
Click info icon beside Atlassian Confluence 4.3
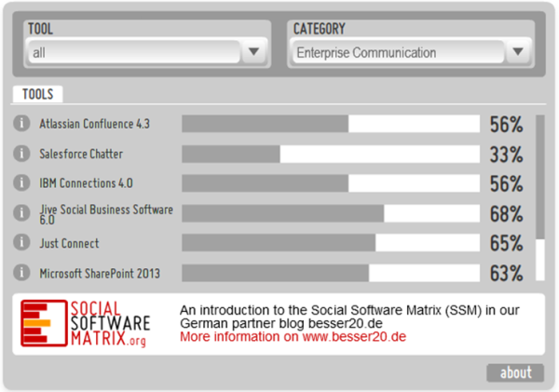pos(21,124)
